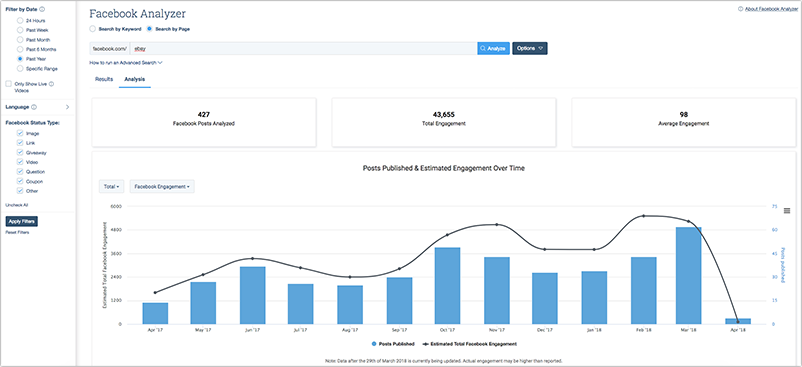802x367 pixels.
Task: Select the 24 Hours date filter
Action: (20, 20)
